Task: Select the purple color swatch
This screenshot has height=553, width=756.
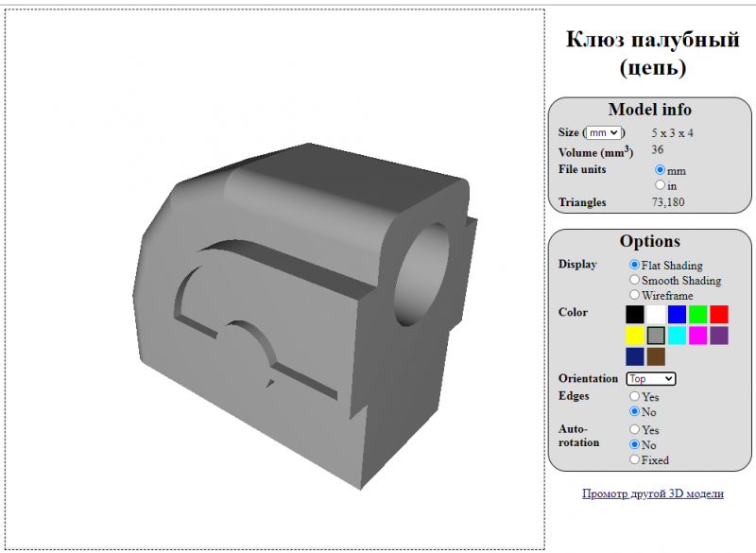Action: coord(719,336)
